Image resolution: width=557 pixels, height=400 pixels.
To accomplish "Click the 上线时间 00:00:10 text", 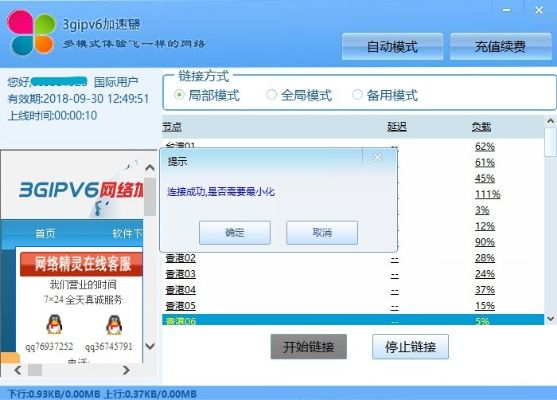I will [52, 115].
